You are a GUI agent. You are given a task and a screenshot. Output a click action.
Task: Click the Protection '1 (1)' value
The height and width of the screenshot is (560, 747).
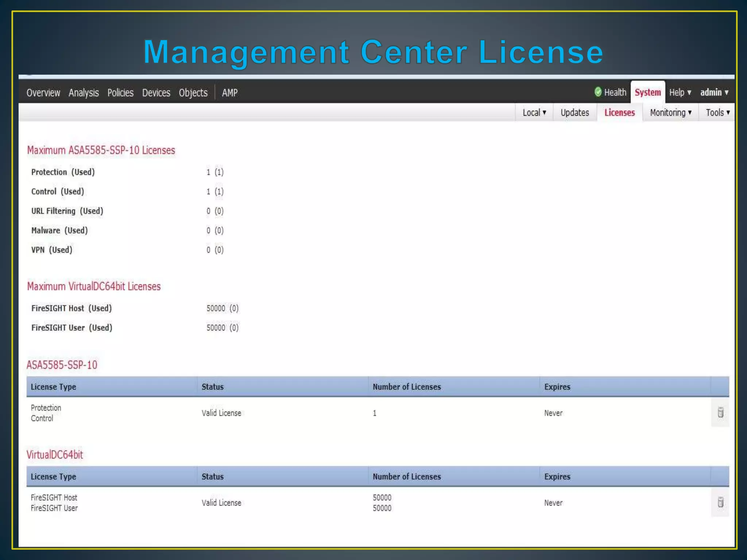pos(215,172)
